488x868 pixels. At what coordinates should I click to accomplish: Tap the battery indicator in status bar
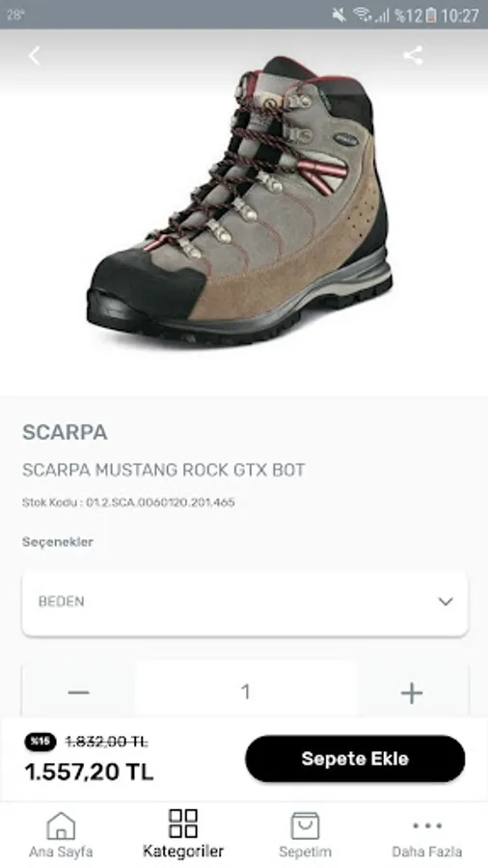click(x=431, y=14)
